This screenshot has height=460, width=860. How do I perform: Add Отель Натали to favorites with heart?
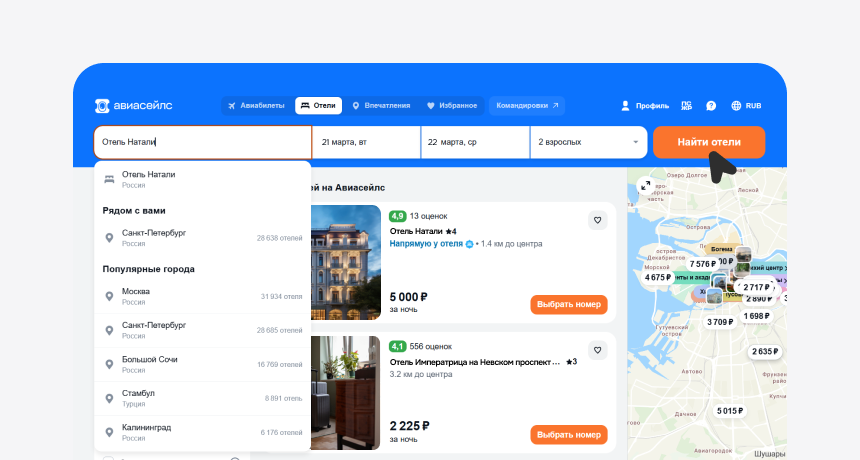pyautogui.click(x=597, y=221)
